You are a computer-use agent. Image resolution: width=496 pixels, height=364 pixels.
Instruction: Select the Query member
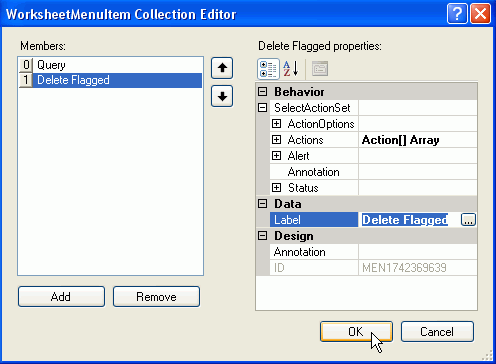click(x=110, y=65)
